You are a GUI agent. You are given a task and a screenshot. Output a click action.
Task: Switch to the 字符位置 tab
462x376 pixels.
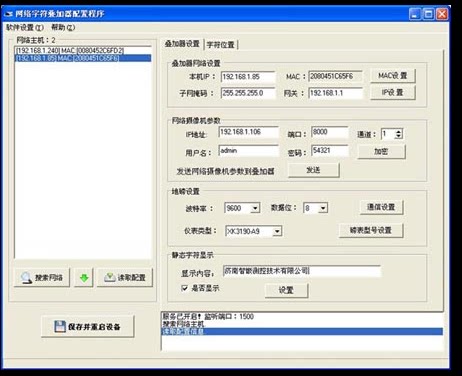(x=221, y=44)
